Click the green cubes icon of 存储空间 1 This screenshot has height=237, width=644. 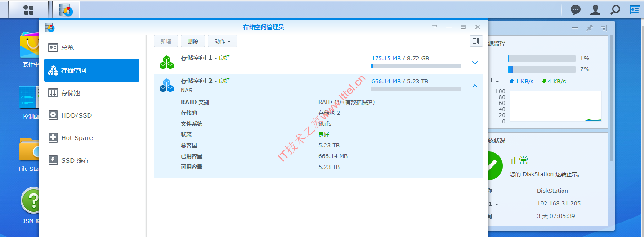[x=166, y=62]
